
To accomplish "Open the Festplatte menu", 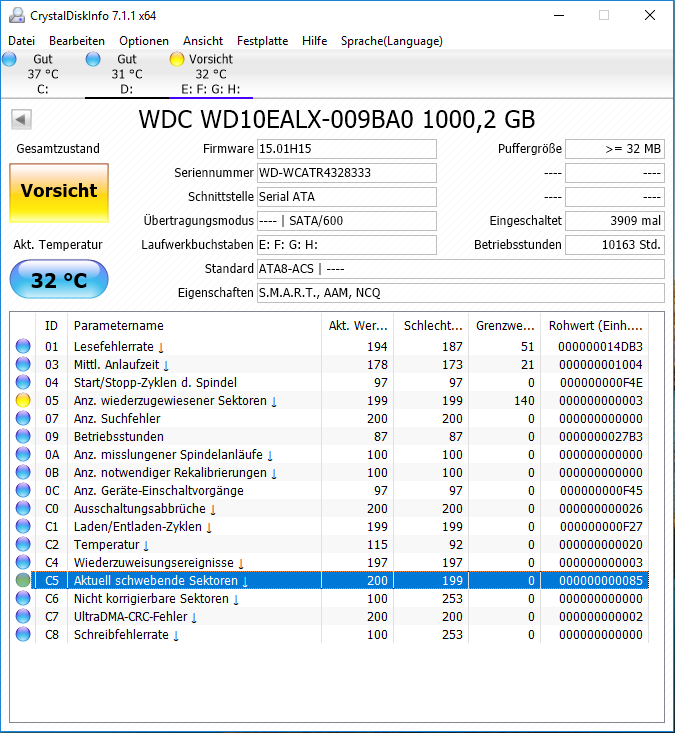I will click(262, 41).
